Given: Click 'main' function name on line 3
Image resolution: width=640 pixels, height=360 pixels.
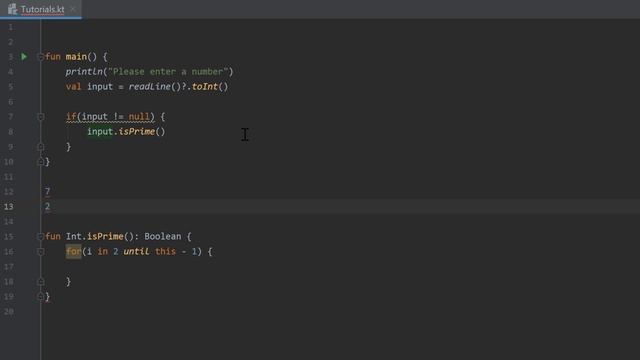Looking at the screenshot, I should [76, 57].
